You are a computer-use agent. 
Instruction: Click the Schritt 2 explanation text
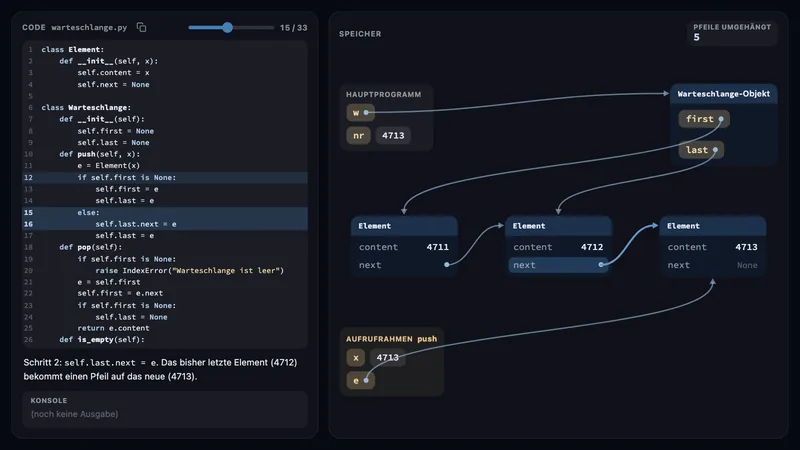point(160,369)
